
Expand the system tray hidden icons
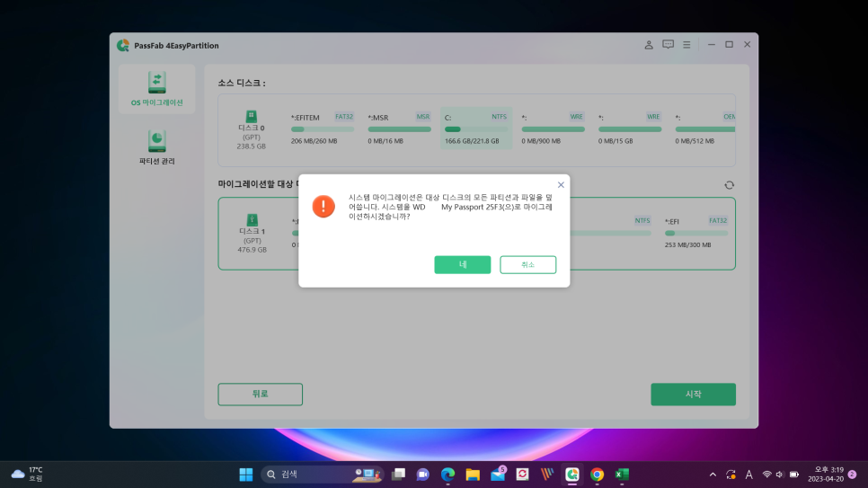[x=713, y=475]
